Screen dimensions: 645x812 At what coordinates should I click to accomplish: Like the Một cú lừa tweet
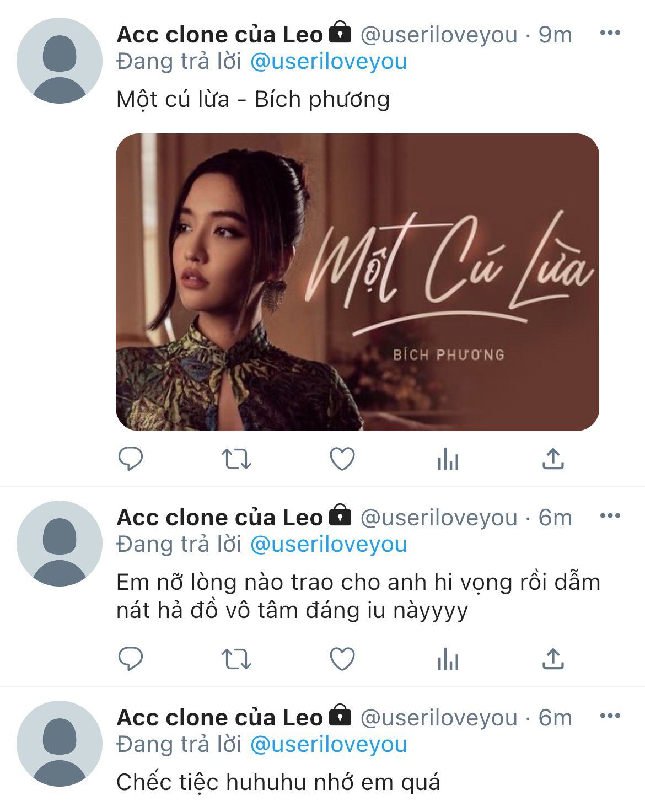(342, 459)
